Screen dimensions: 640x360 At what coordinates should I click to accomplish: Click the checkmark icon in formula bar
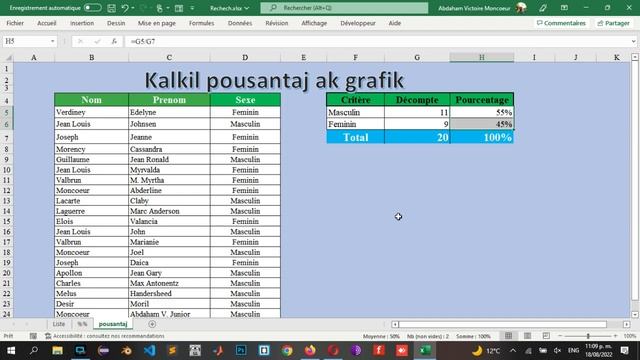(x=97, y=41)
